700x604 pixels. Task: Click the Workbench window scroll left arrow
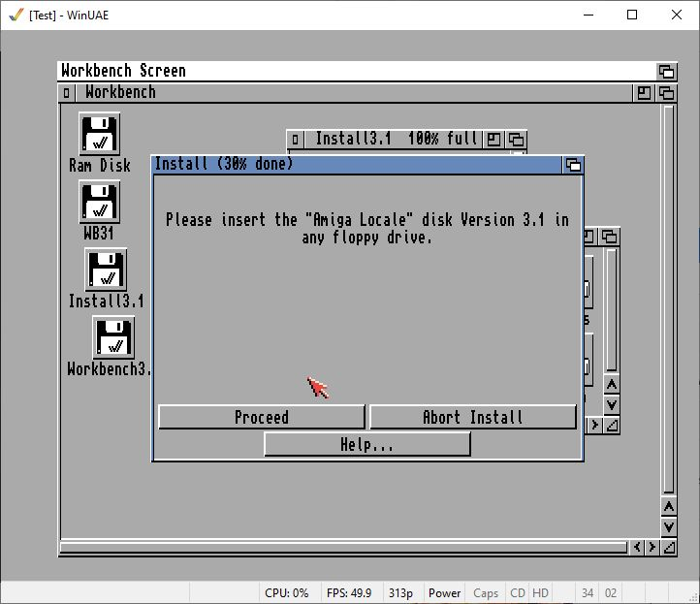click(x=637, y=547)
